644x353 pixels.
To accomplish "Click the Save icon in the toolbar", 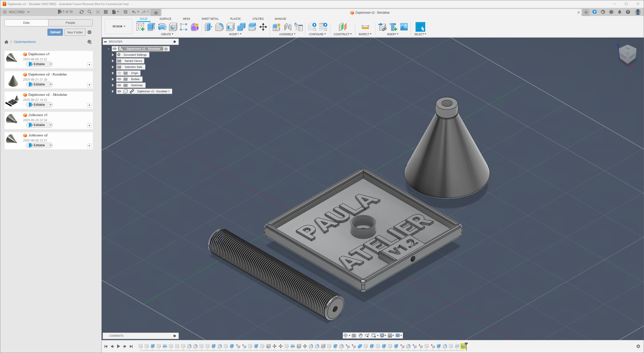I will (126, 12).
